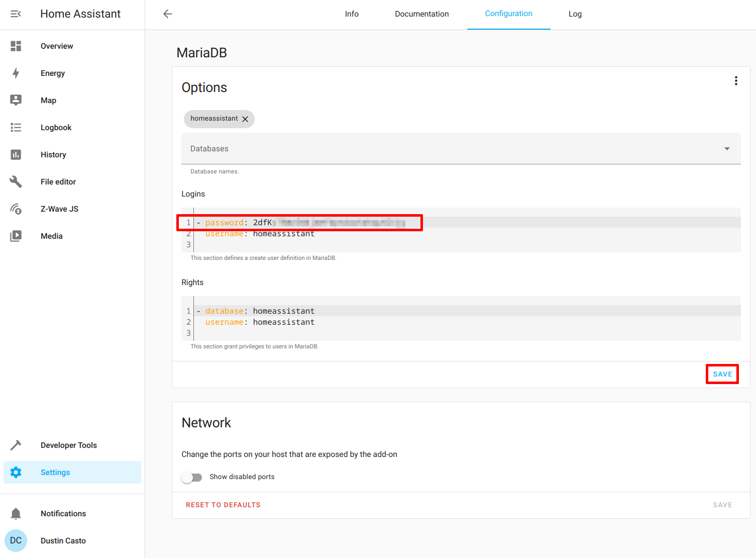Viewport: 756px width, 558px height.
Task: Switch to the Log tab
Action: tap(575, 14)
